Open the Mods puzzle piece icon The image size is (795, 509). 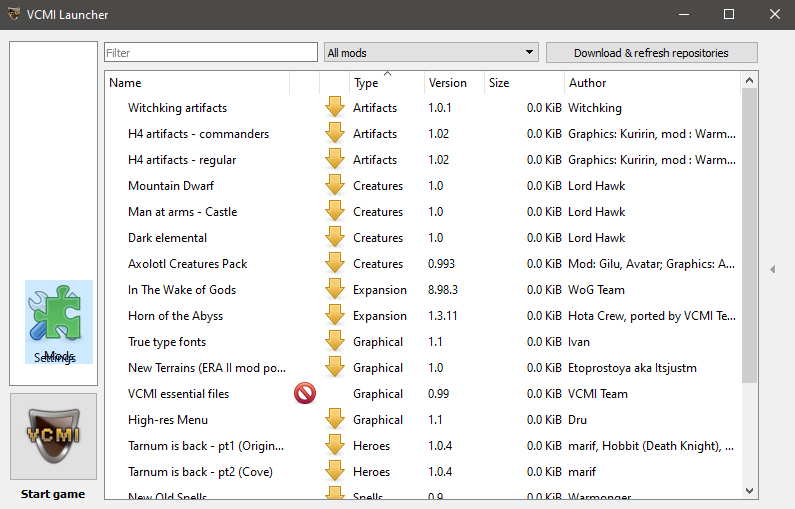tap(59, 320)
